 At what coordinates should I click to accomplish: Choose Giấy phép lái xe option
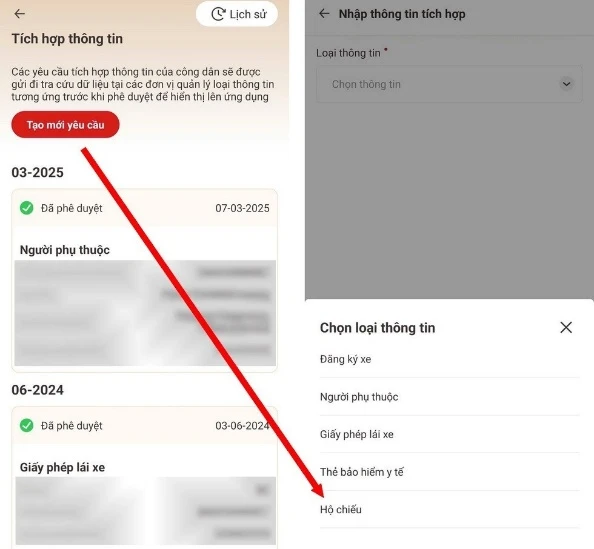[x=450, y=434]
